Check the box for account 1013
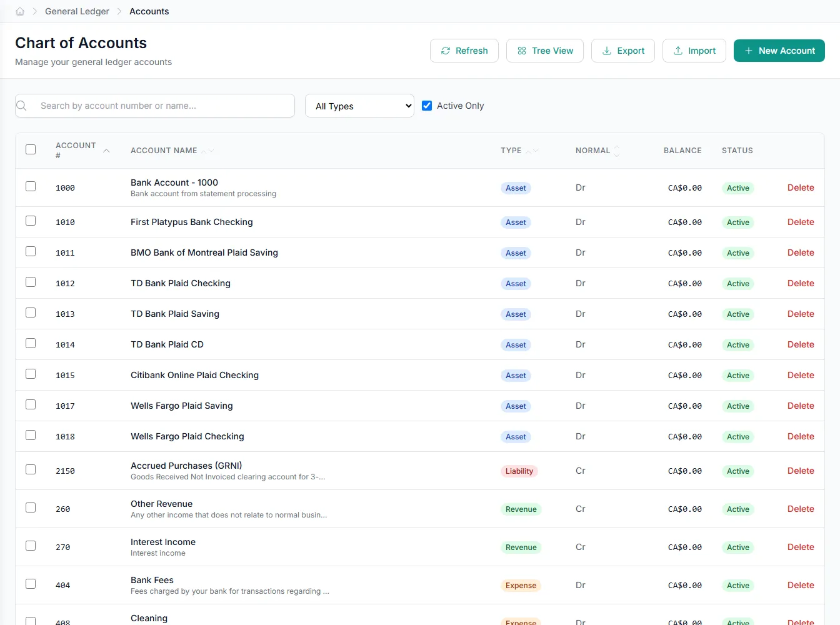This screenshot has width=840, height=625. (31, 312)
